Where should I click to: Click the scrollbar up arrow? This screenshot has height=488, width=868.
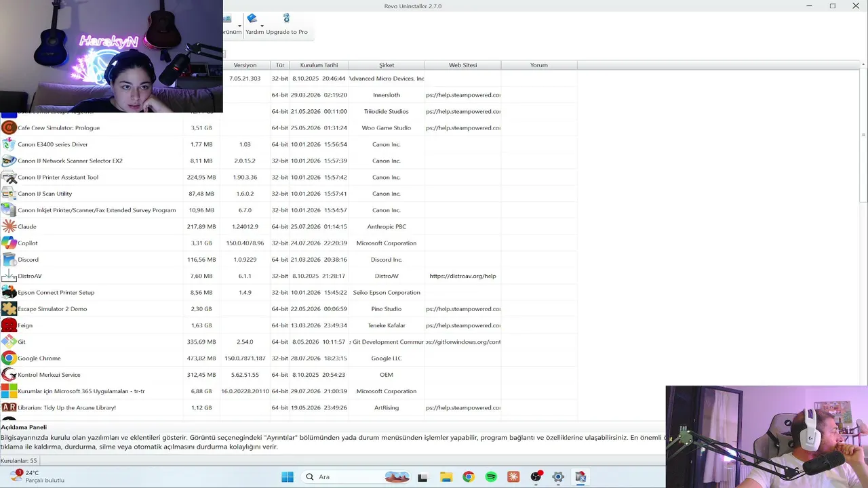click(x=863, y=64)
